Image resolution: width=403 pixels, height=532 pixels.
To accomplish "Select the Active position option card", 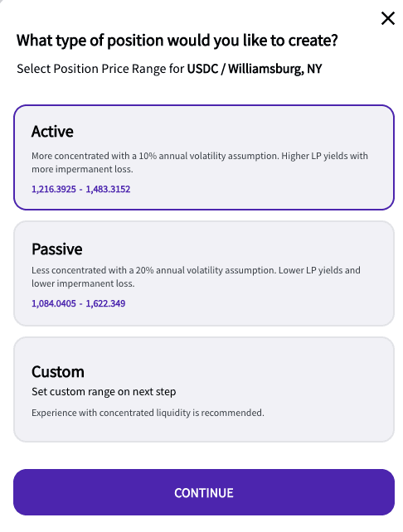I will pos(204,157).
